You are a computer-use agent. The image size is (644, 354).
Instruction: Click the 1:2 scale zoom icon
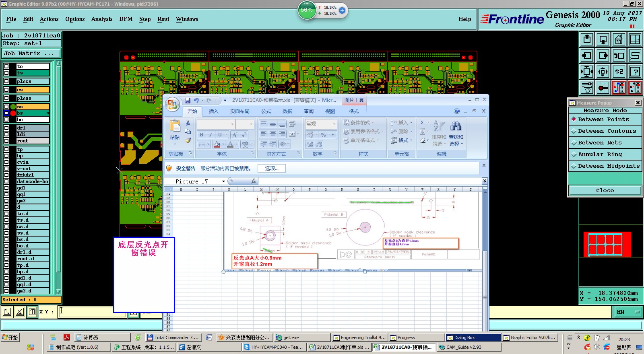tap(619, 72)
